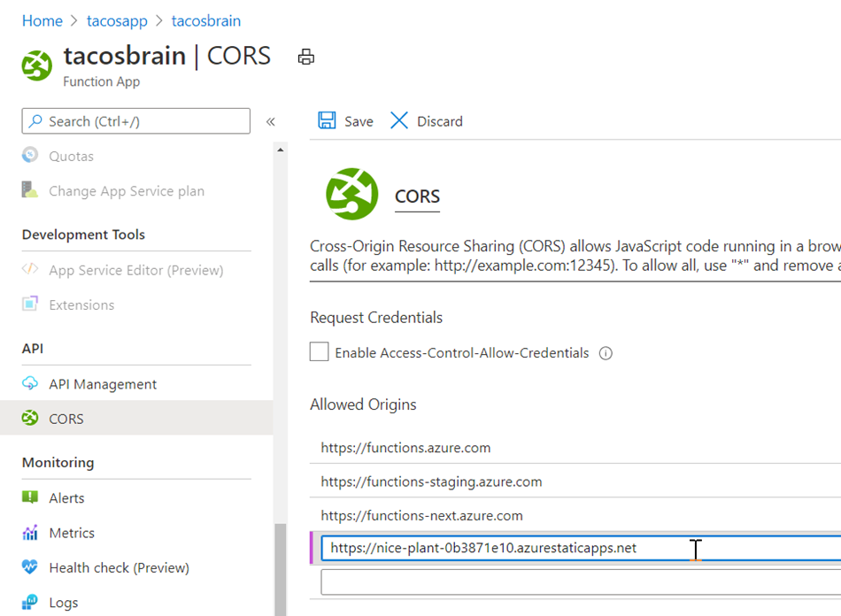Image resolution: width=841 pixels, height=616 pixels.
Task: Click the Logs icon in sidebar
Action: (x=29, y=602)
